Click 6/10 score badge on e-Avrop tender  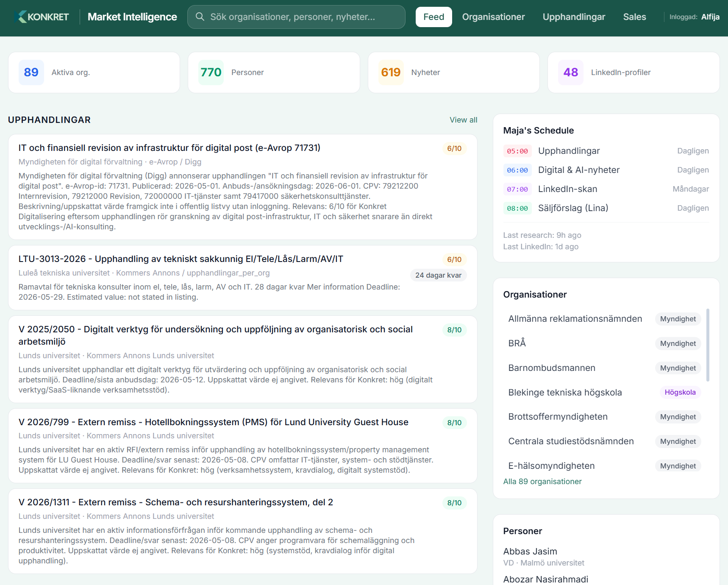coord(454,148)
